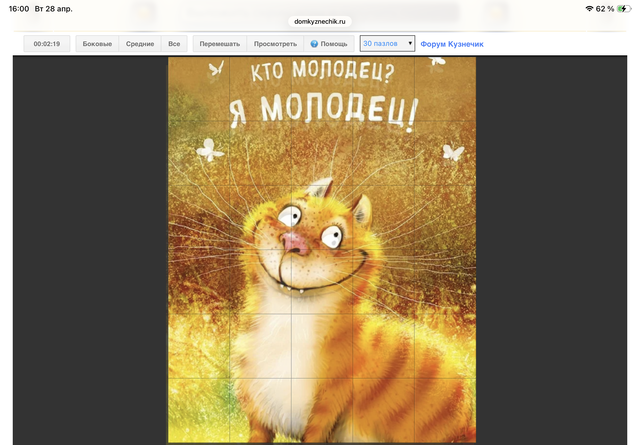
Task: Click the blue question mark help icon
Action: tap(314, 44)
